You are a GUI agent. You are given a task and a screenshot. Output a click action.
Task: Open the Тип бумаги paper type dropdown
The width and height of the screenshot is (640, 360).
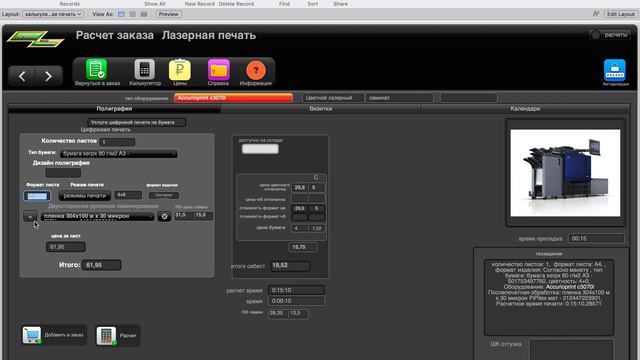(118, 153)
